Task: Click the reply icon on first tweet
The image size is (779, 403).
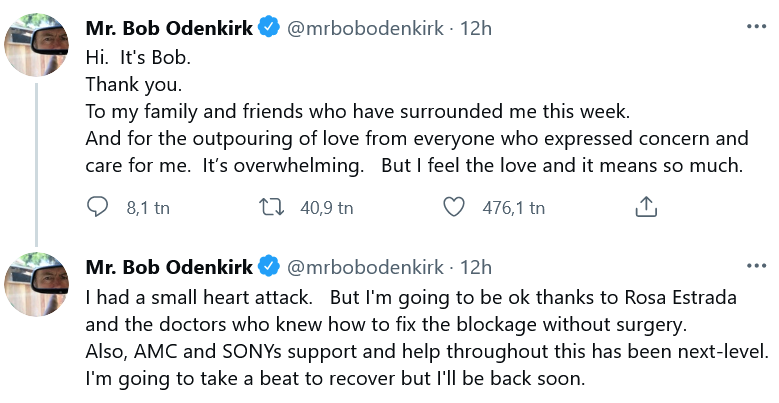Action: point(98,207)
